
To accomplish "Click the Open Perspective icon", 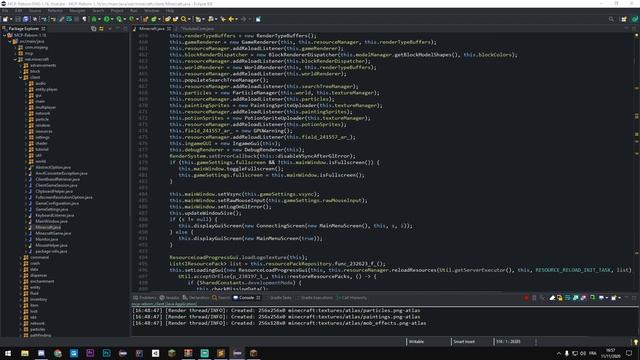I will tap(624, 19).
